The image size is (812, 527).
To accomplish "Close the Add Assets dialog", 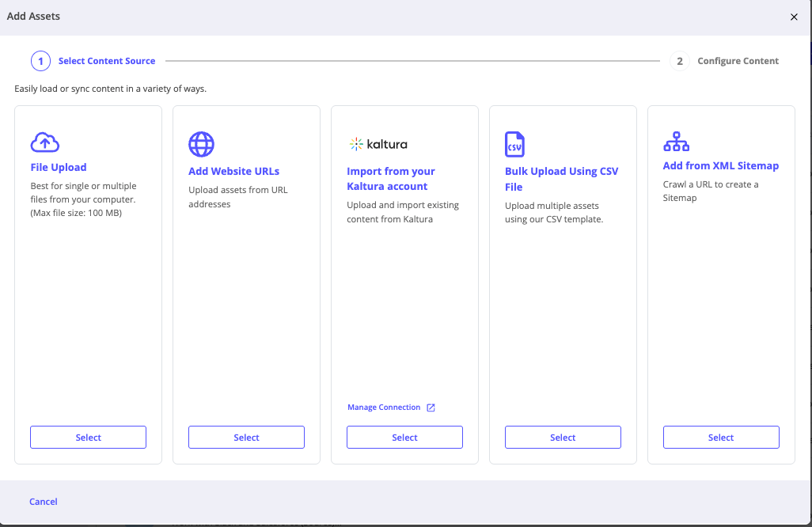I will [794, 17].
